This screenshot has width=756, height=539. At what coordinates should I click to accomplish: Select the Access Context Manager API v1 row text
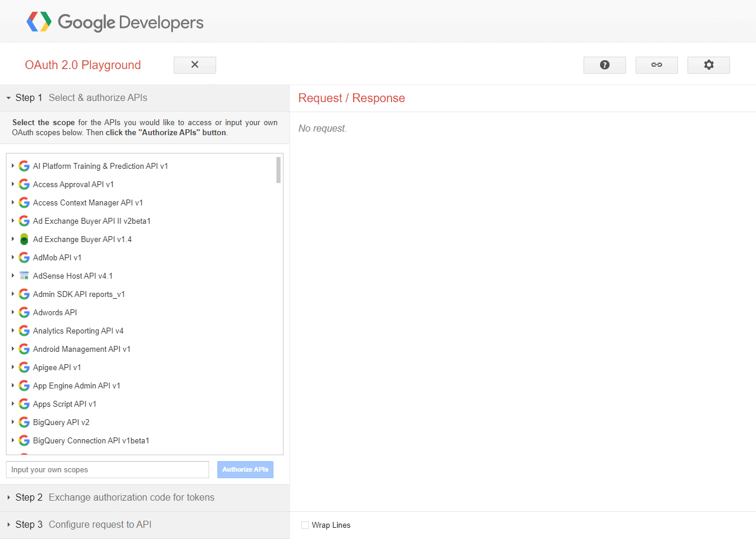[x=88, y=202]
